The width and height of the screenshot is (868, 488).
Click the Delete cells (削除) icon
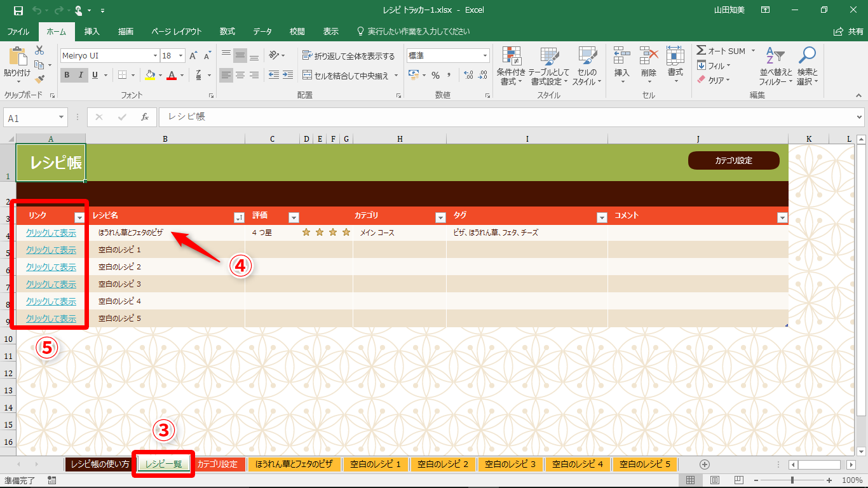(x=649, y=56)
